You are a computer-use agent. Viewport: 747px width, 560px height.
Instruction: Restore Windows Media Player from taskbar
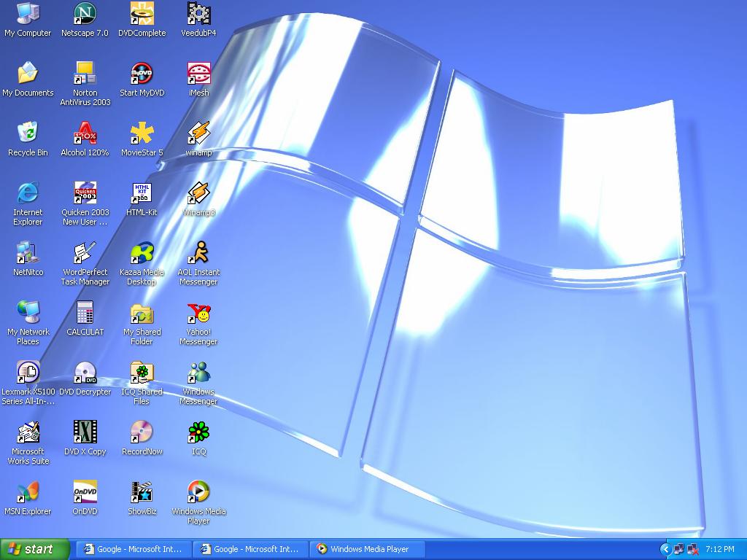coord(368,549)
